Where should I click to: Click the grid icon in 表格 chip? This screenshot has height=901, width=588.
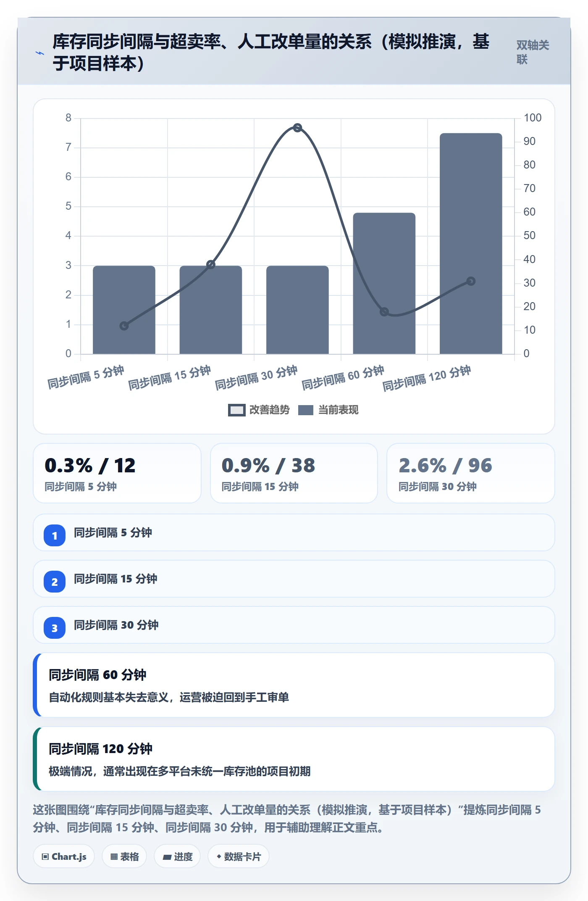pyautogui.click(x=114, y=856)
